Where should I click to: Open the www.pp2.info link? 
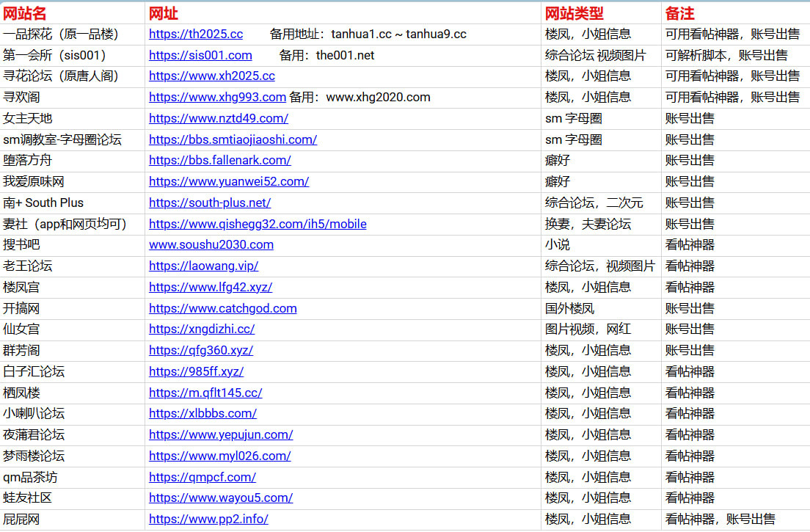tap(208, 519)
